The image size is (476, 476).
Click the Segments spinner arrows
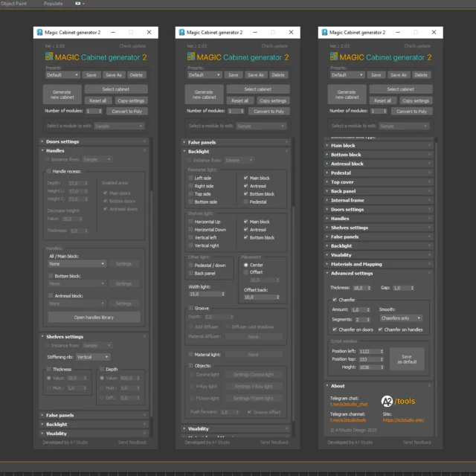coord(368,320)
